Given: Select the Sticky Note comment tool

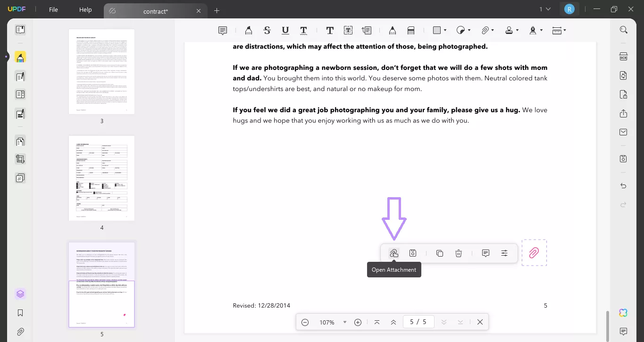Looking at the screenshot, I should (223, 30).
